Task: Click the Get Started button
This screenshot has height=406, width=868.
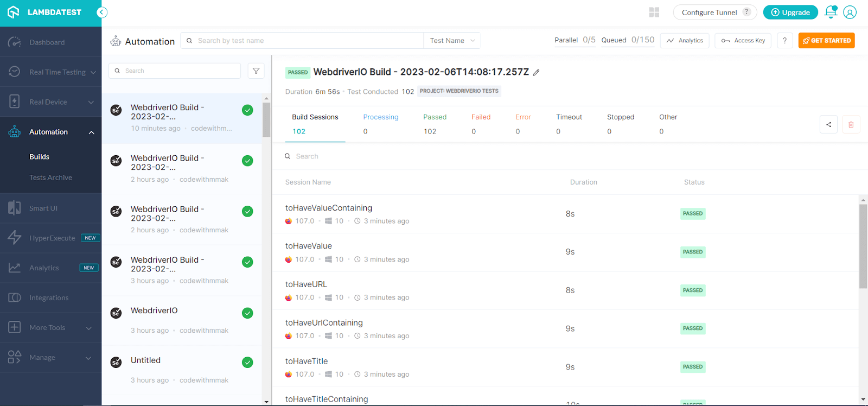Action: point(827,41)
